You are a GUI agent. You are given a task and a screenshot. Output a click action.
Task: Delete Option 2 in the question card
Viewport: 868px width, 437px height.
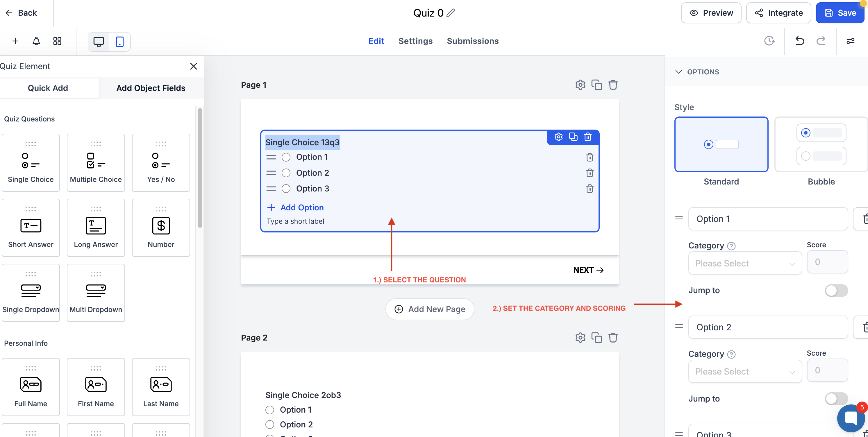(x=589, y=173)
